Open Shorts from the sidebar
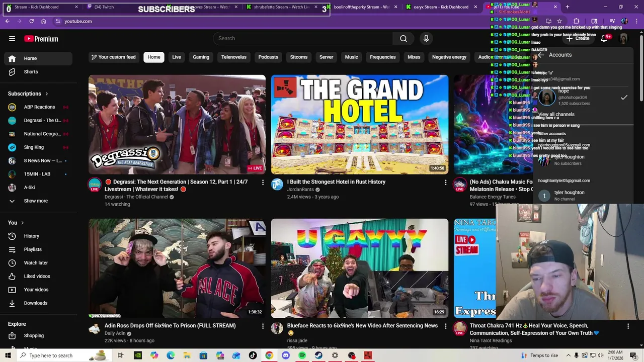The image size is (644, 362). pos(38,72)
